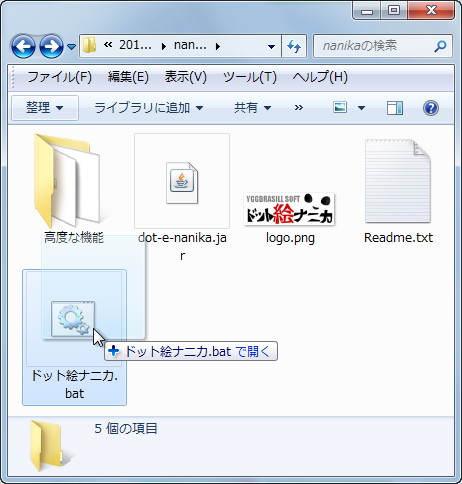Open the ヘルプ(H) menu
Screen dimensions: 462x484
coord(320,77)
